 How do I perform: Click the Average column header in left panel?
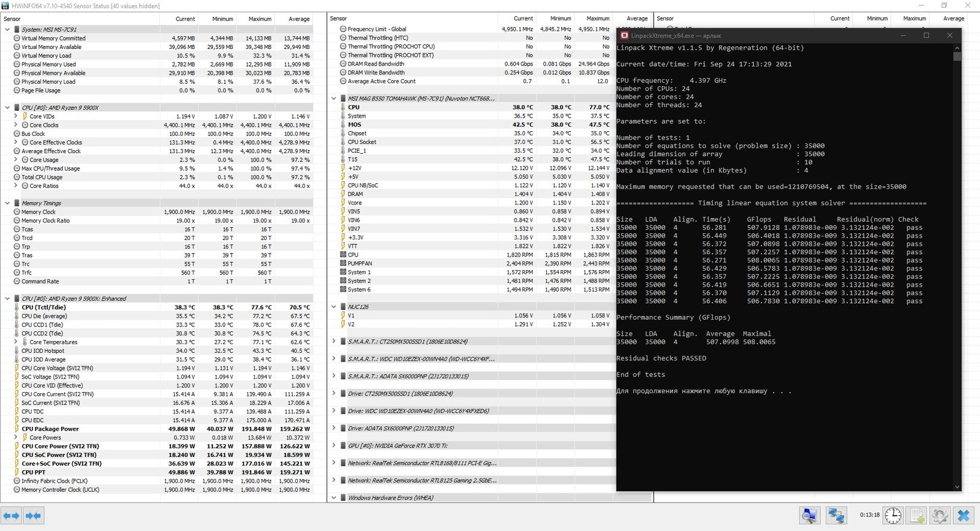tap(299, 19)
